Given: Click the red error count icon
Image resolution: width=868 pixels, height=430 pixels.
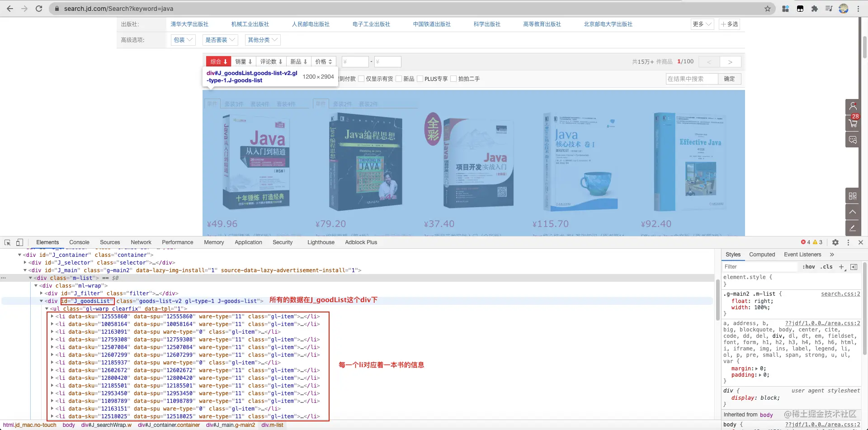Looking at the screenshot, I should pos(803,242).
